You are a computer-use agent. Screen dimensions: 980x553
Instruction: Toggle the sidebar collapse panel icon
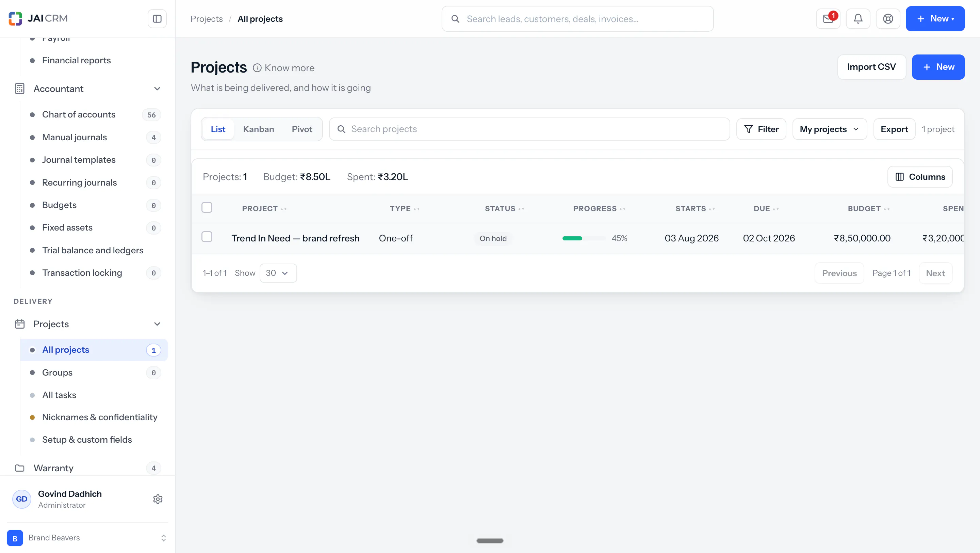click(x=157, y=19)
